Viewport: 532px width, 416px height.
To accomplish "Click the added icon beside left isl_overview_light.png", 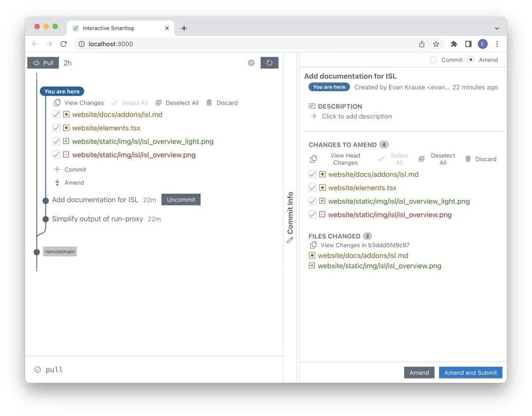I will pyautogui.click(x=66, y=141).
